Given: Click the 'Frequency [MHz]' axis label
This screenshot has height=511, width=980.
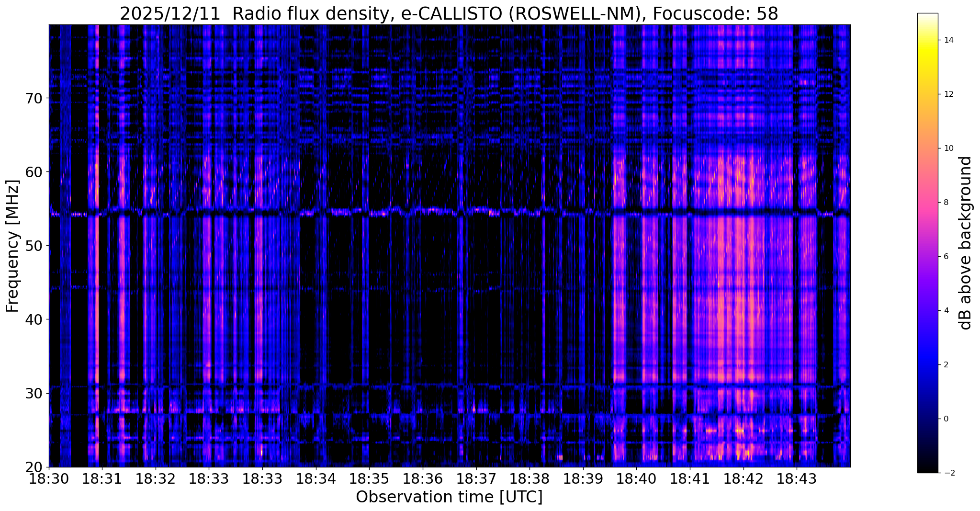Looking at the screenshot, I should [12, 246].
